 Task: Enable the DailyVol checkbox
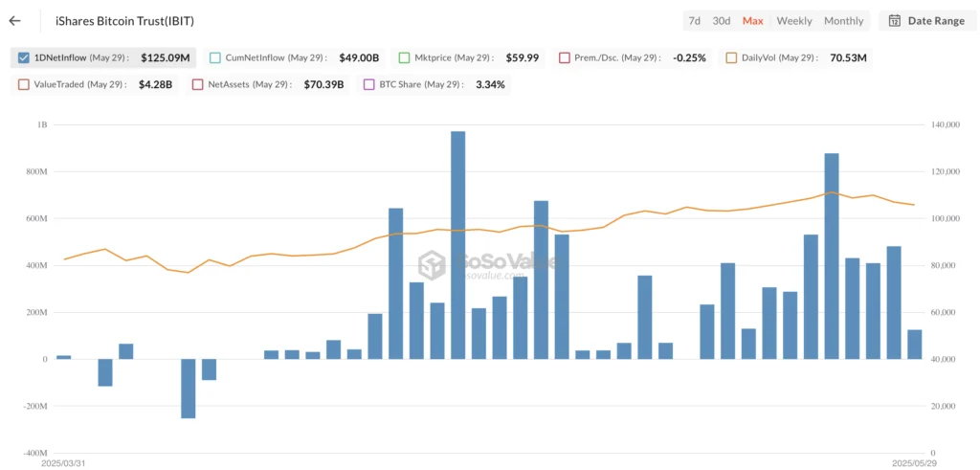pos(731,58)
